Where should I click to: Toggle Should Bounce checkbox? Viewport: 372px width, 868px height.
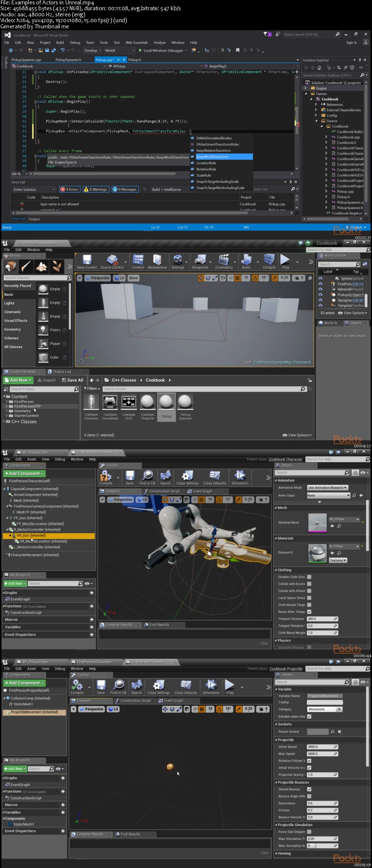click(309, 789)
